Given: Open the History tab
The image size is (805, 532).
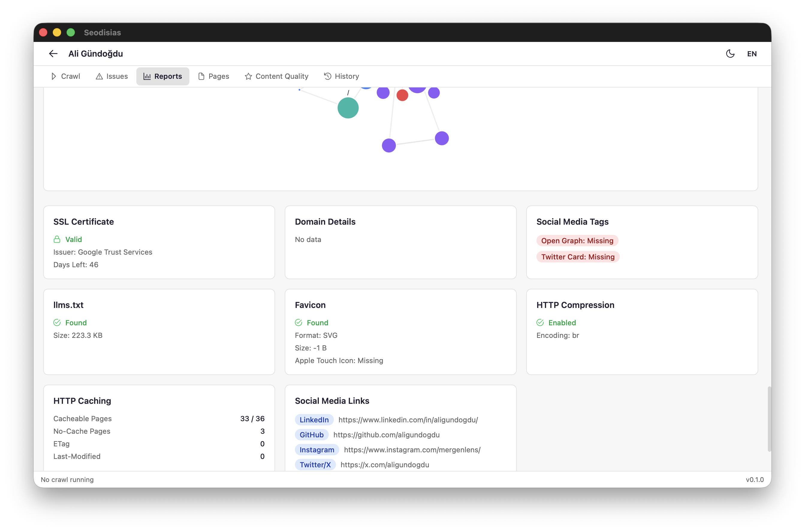Looking at the screenshot, I should (341, 76).
